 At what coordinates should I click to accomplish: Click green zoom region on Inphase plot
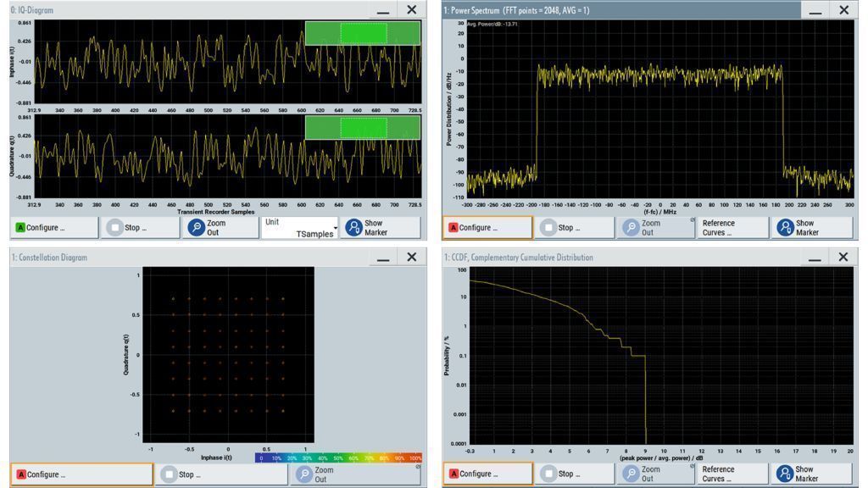[363, 33]
